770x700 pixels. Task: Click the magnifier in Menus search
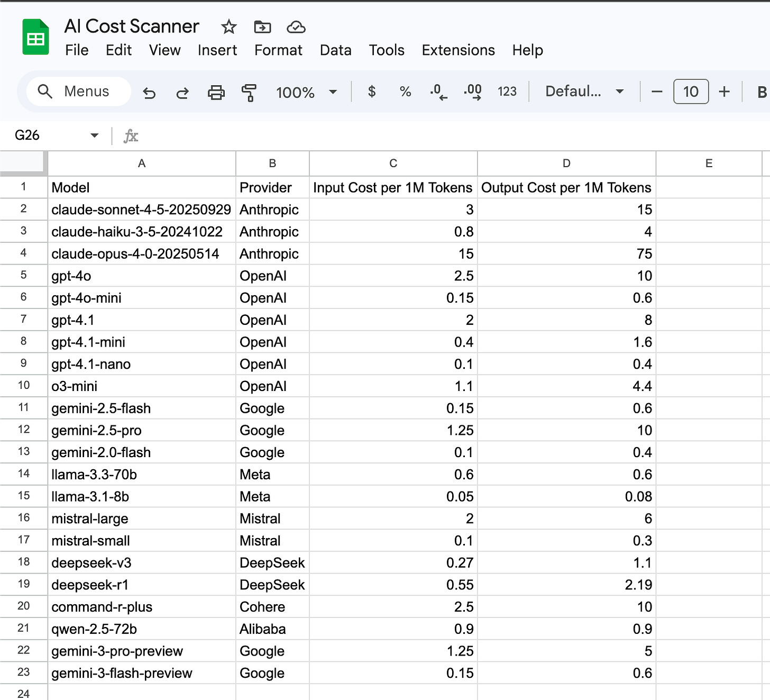click(x=45, y=92)
